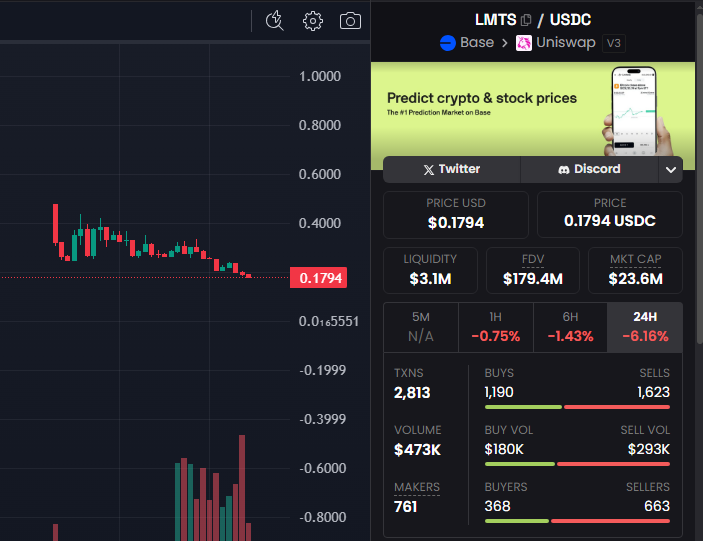
Task: Open chart settings gear icon
Action: pyautogui.click(x=312, y=21)
